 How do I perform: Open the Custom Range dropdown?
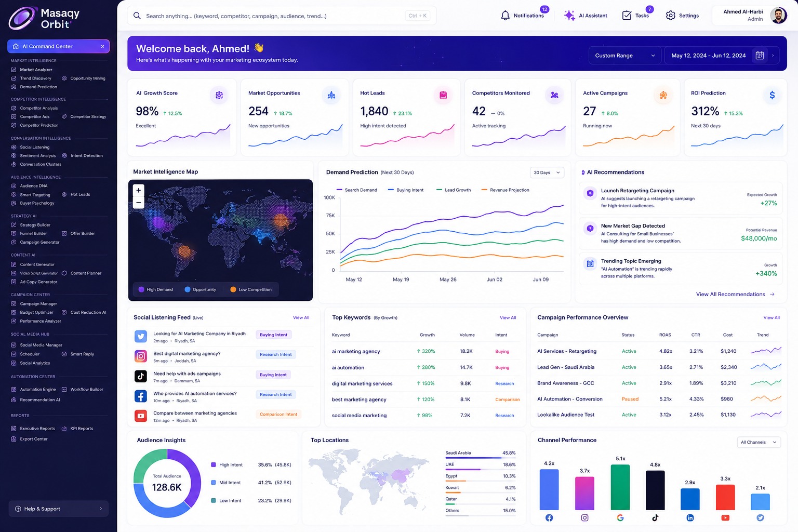click(624, 56)
